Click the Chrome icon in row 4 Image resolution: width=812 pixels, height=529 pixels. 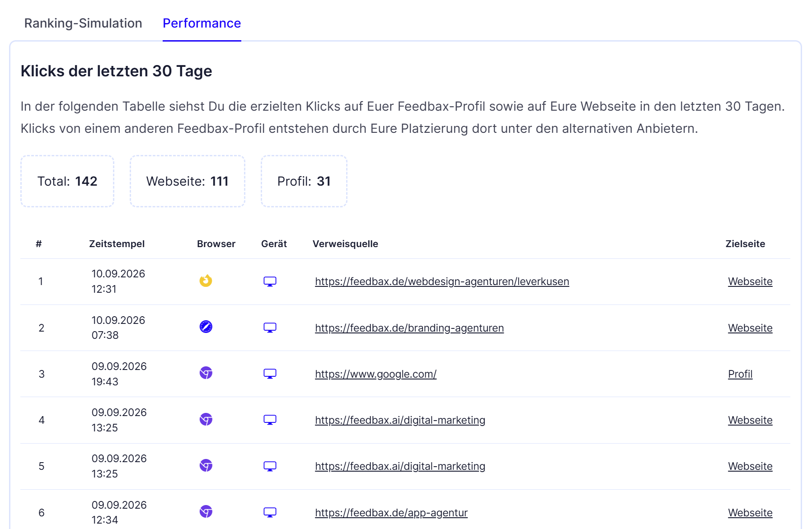(206, 420)
